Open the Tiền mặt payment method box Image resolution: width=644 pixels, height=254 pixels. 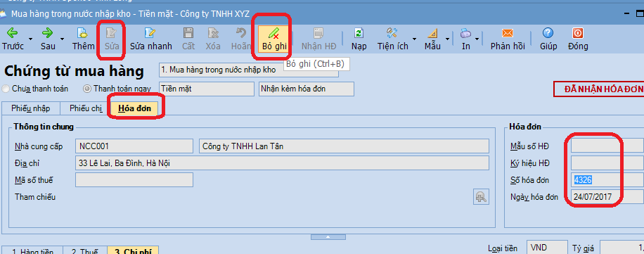pos(207,89)
